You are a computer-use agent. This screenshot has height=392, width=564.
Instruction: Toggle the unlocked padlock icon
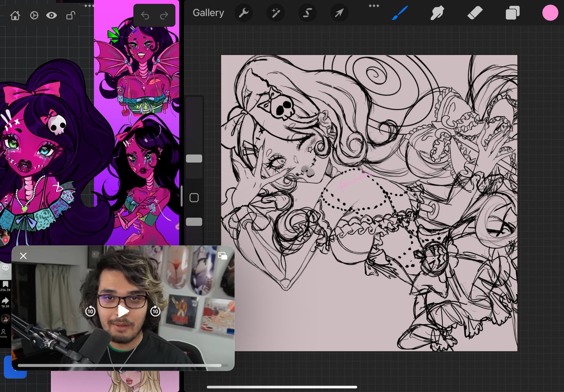click(x=70, y=16)
